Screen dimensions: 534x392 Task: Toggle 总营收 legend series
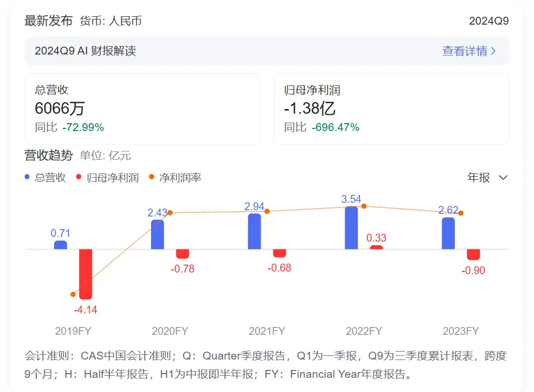[x=50, y=178]
